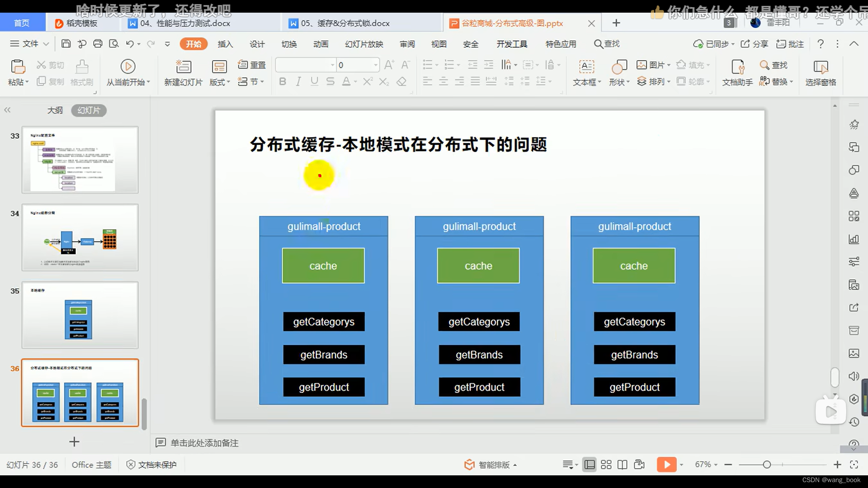Toggle bold formatting
868x488 pixels.
[x=283, y=81]
